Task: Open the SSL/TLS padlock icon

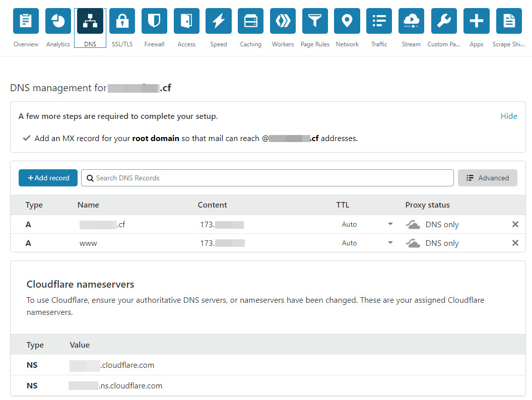Action: coord(122,21)
